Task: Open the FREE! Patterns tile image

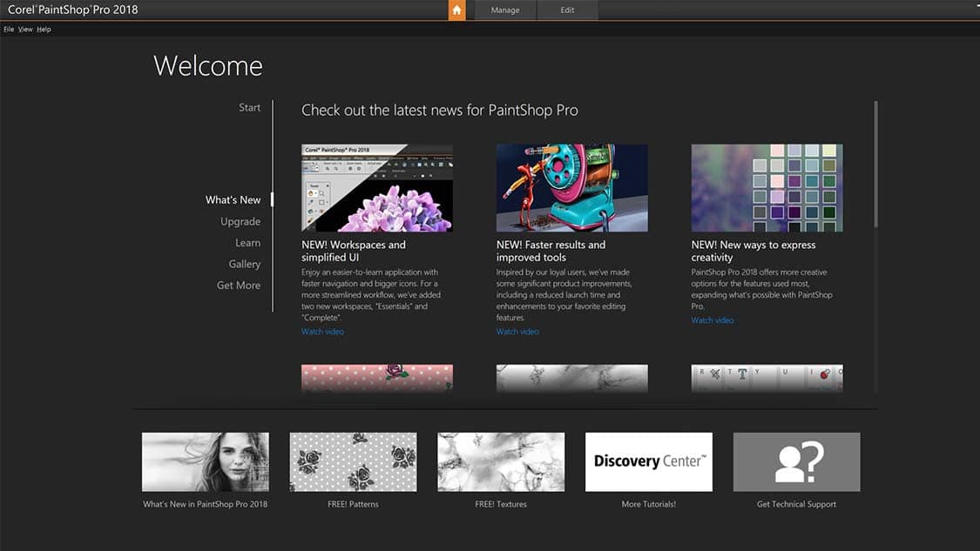Action: click(x=353, y=462)
